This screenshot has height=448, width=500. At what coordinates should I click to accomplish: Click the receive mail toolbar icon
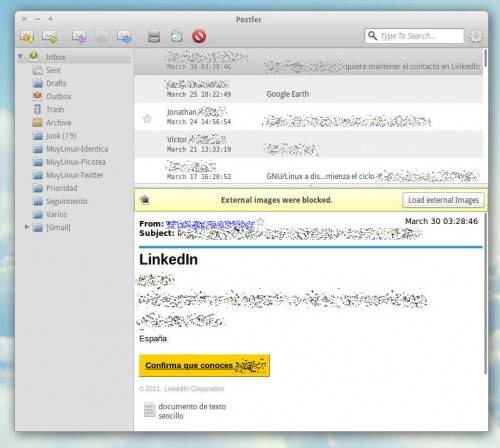pyautogui.click(x=27, y=36)
